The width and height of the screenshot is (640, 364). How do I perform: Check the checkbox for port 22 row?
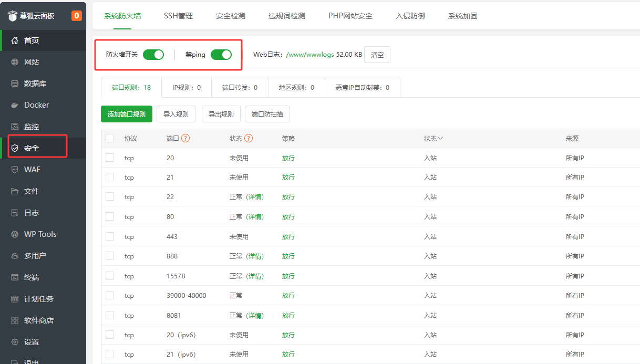(110, 197)
